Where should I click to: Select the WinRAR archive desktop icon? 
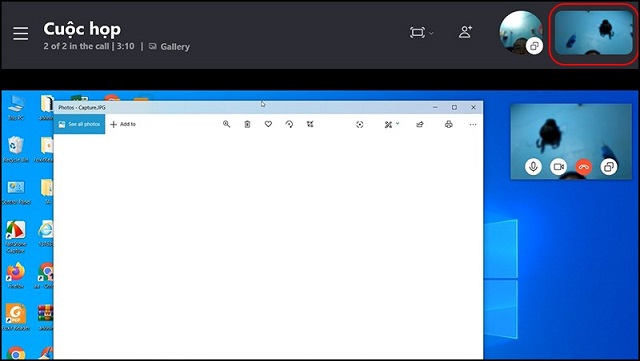point(45,318)
